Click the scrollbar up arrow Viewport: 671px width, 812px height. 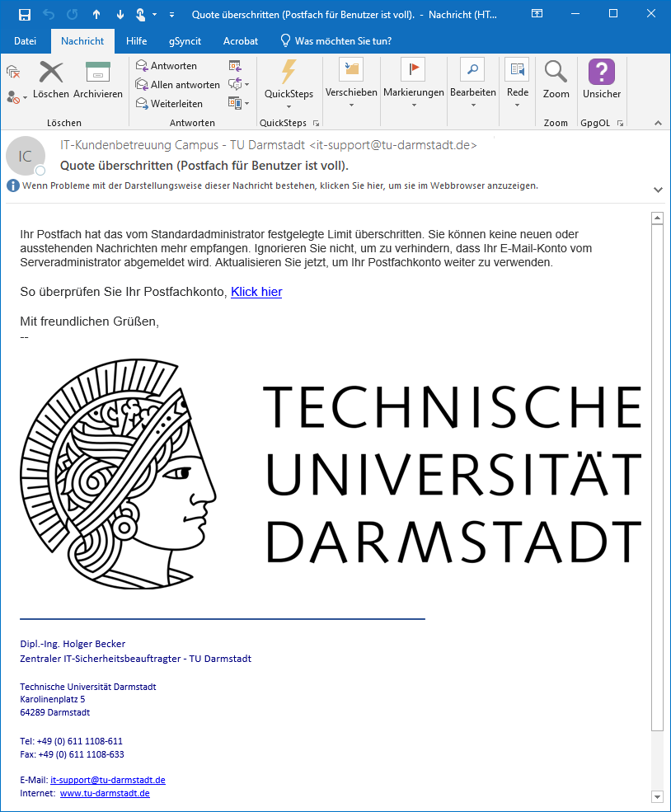coord(657,218)
